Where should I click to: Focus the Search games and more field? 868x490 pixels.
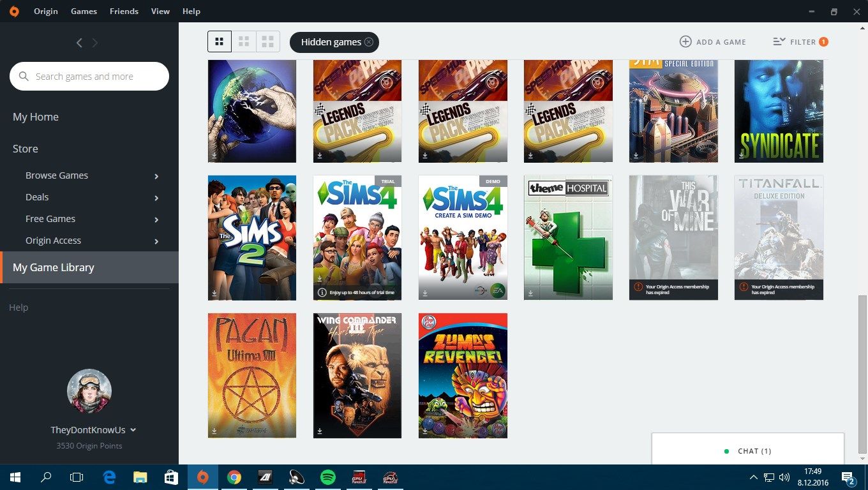[89, 77]
